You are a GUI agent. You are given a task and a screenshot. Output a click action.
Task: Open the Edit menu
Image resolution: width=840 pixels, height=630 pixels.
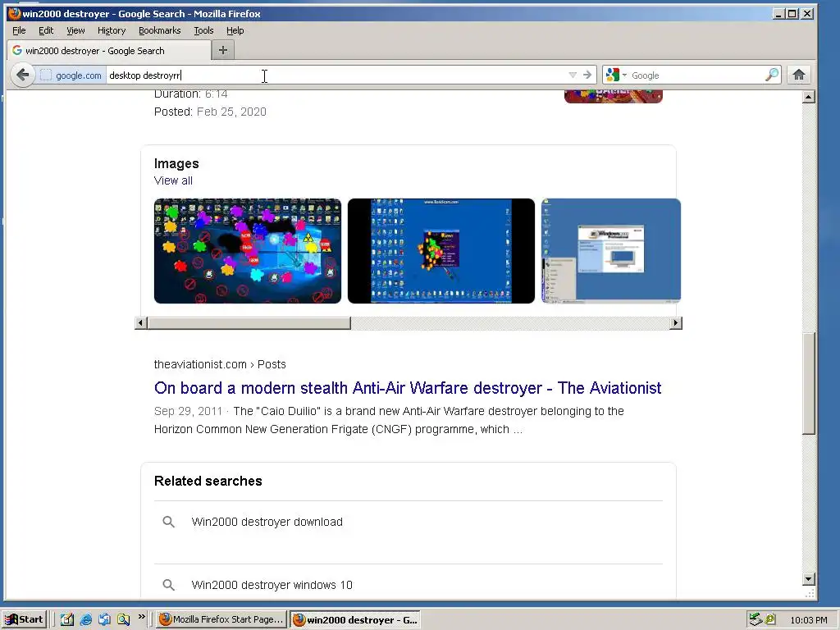(x=46, y=30)
